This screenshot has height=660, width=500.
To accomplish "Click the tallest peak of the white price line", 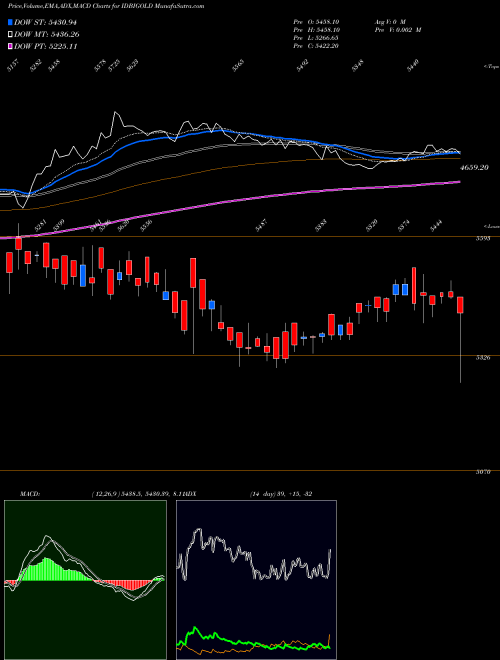I will coord(115,112).
